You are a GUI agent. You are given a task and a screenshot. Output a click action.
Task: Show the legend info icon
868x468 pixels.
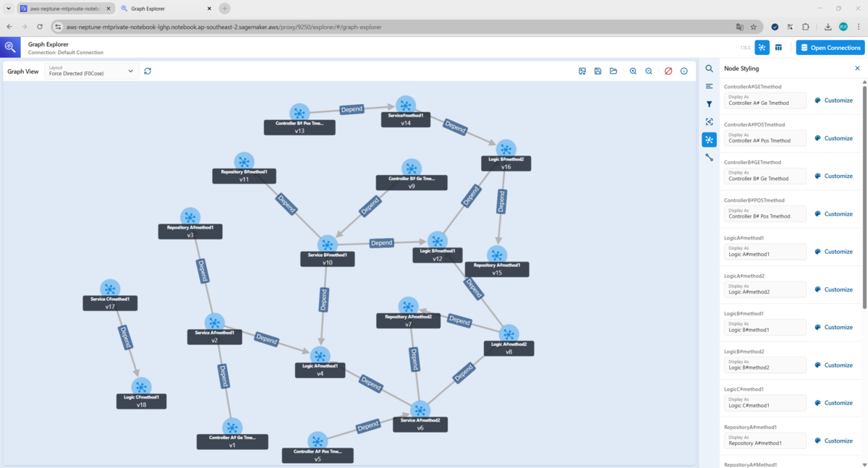(684, 72)
